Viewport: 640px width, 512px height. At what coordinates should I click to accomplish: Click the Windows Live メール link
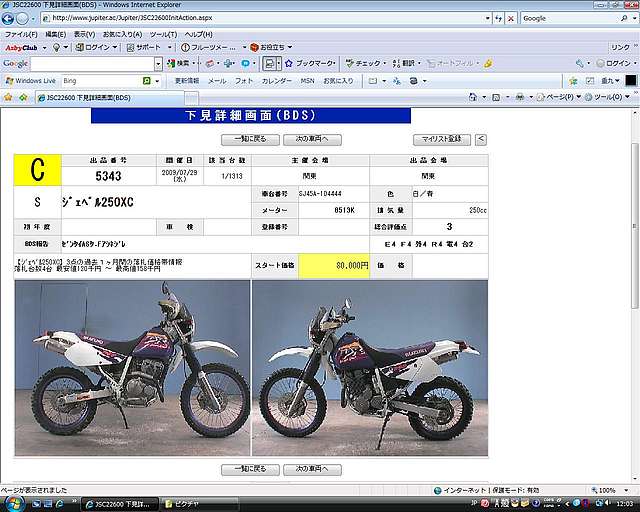click(x=217, y=81)
